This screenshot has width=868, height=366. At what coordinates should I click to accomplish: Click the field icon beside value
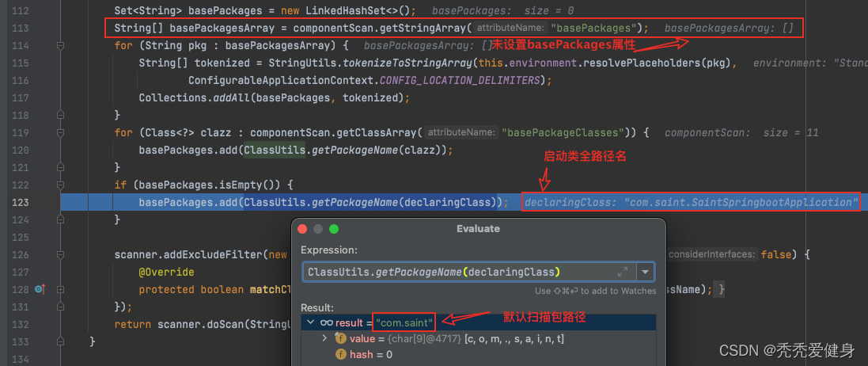click(x=341, y=338)
